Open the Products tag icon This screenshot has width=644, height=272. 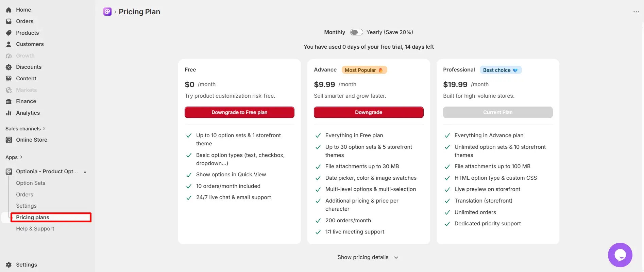coord(9,33)
